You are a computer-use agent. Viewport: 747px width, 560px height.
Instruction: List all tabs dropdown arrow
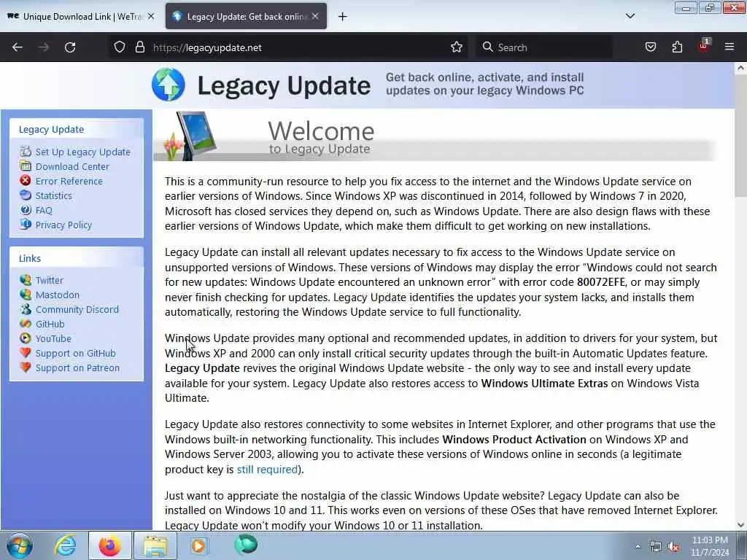click(630, 16)
